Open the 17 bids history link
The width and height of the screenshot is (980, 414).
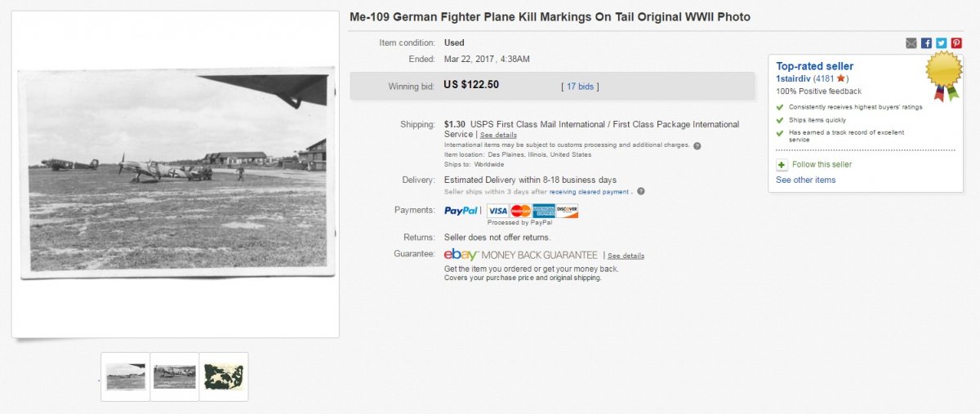click(580, 86)
